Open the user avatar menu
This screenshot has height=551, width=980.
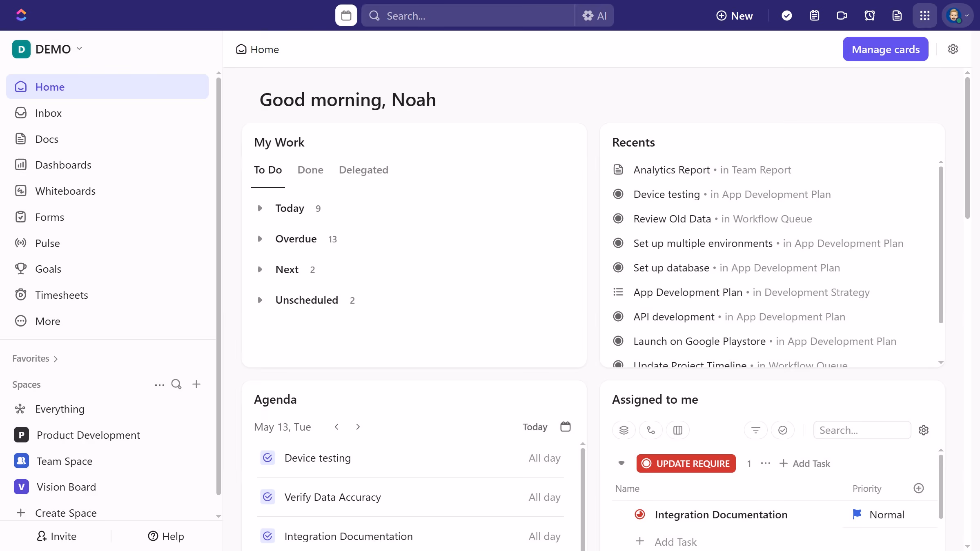(x=957, y=16)
